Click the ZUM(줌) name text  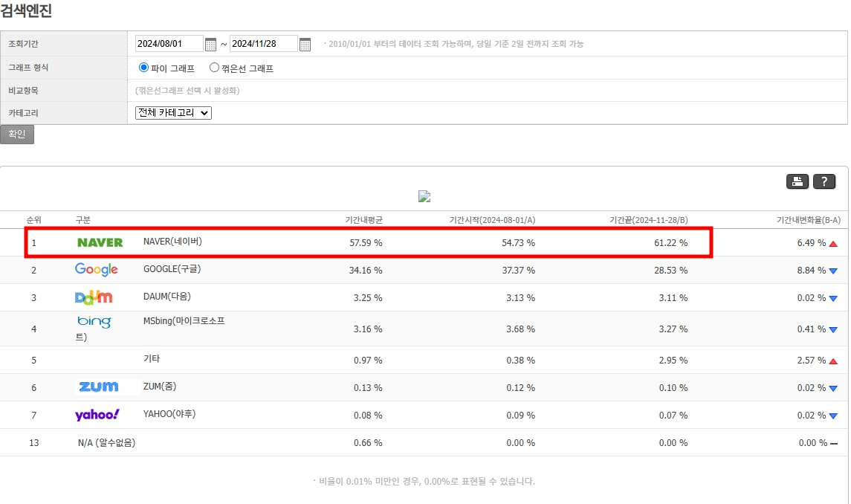[160, 387]
